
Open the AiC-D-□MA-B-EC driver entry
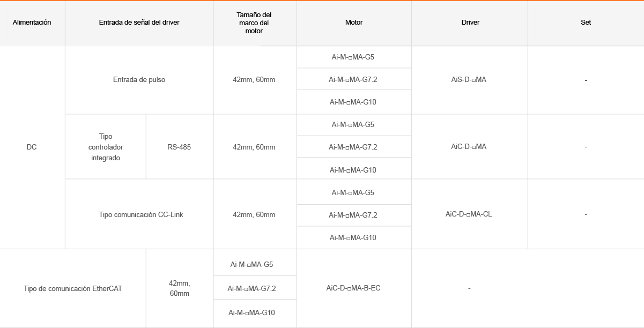click(353, 288)
